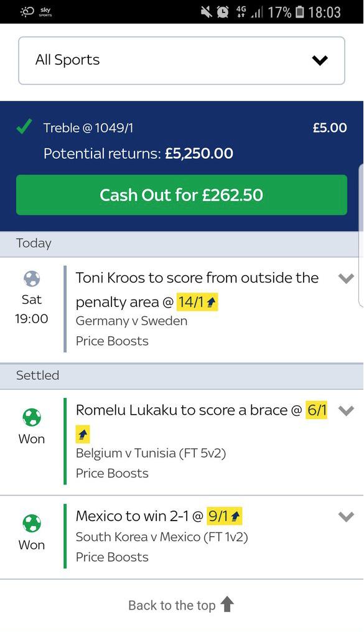Tap the Cash Out for £262.50 button
Viewport: 364px width, 632px height.
coord(182,195)
